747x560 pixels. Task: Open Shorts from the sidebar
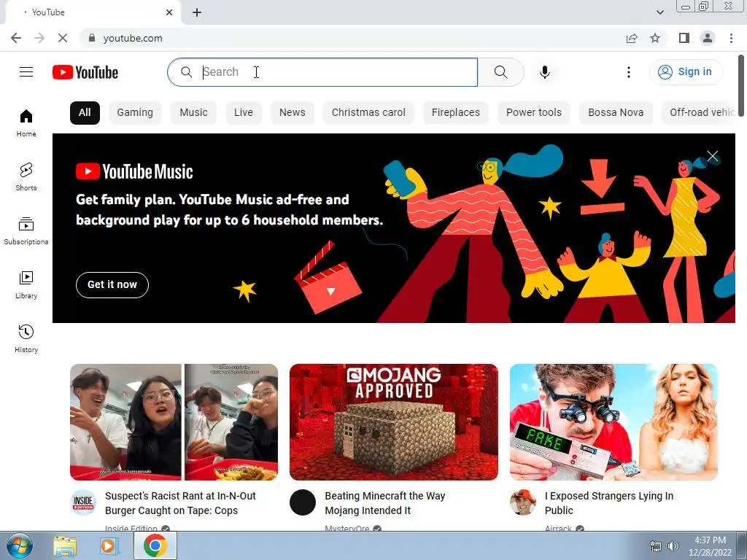(x=26, y=176)
